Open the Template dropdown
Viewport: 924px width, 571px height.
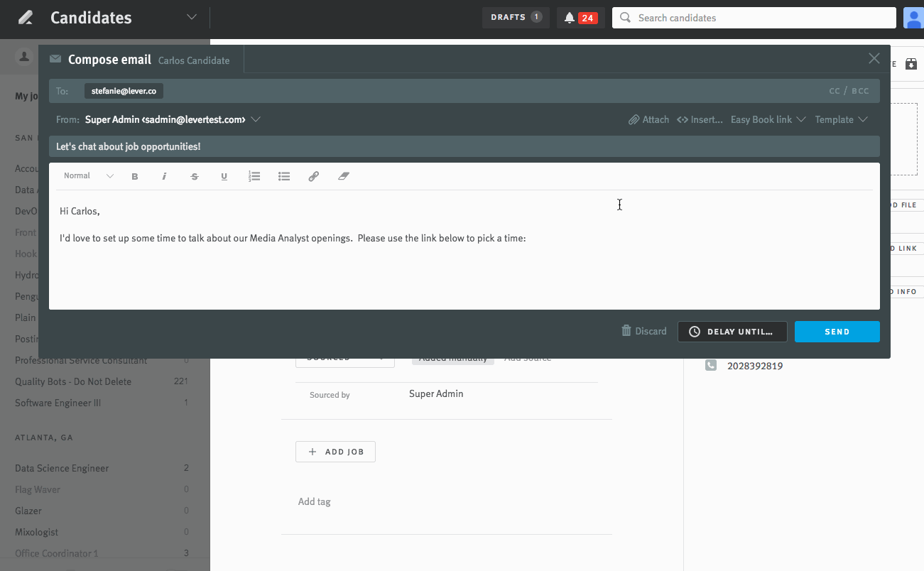coord(842,119)
